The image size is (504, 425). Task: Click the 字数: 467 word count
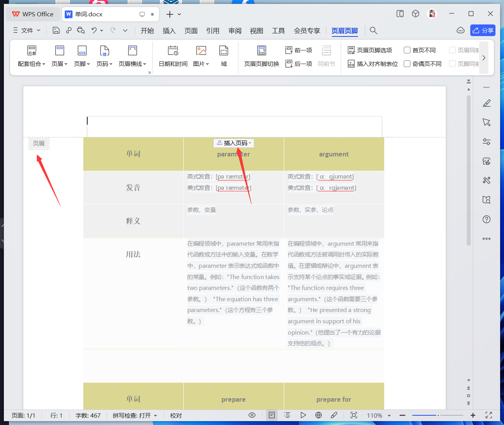click(x=88, y=415)
